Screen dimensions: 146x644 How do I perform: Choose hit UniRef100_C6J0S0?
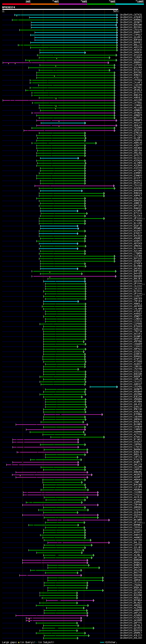point(131,286)
